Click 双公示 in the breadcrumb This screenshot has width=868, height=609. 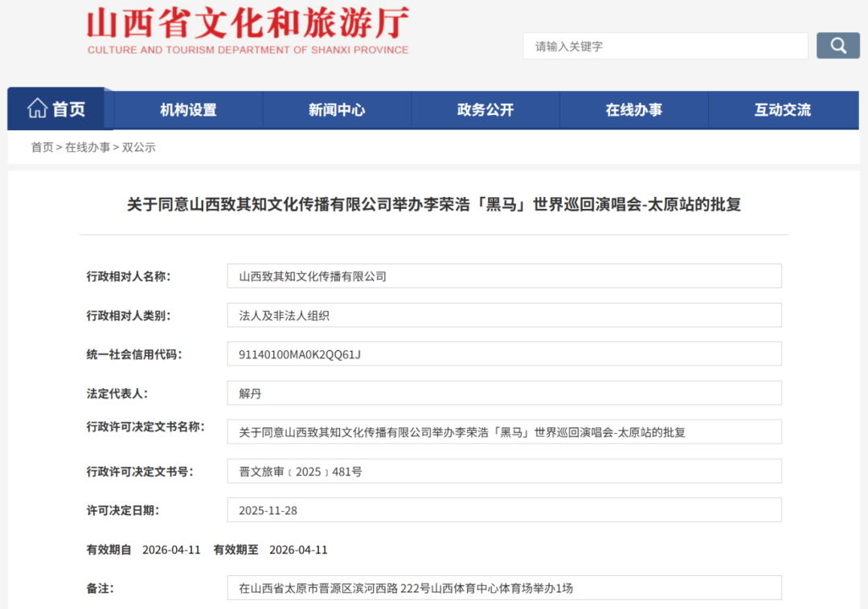pos(139,147)
